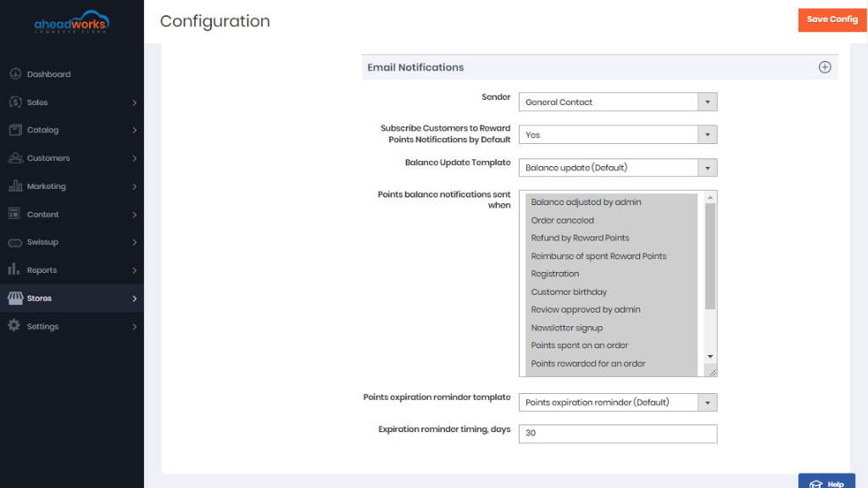Click the Swissup sidebar icon
Screen dimensions: 868x488
coord(15,242)
